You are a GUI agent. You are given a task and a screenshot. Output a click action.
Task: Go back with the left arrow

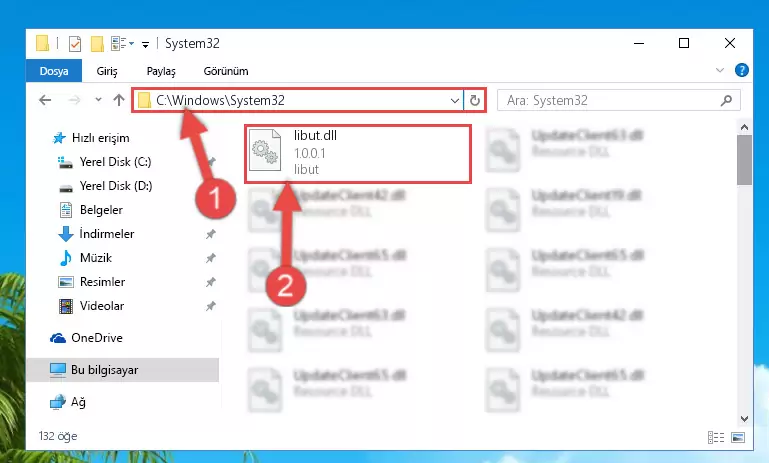coord(45,101)
